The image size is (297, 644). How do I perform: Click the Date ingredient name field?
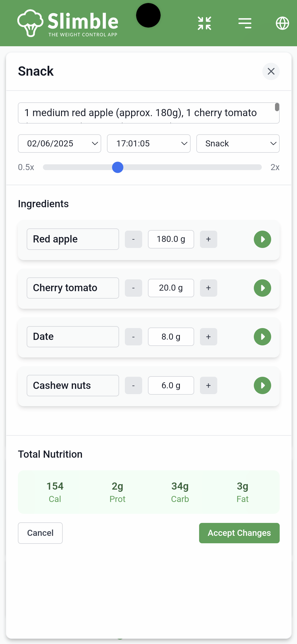pyautogui.click(x=73, y=337)
